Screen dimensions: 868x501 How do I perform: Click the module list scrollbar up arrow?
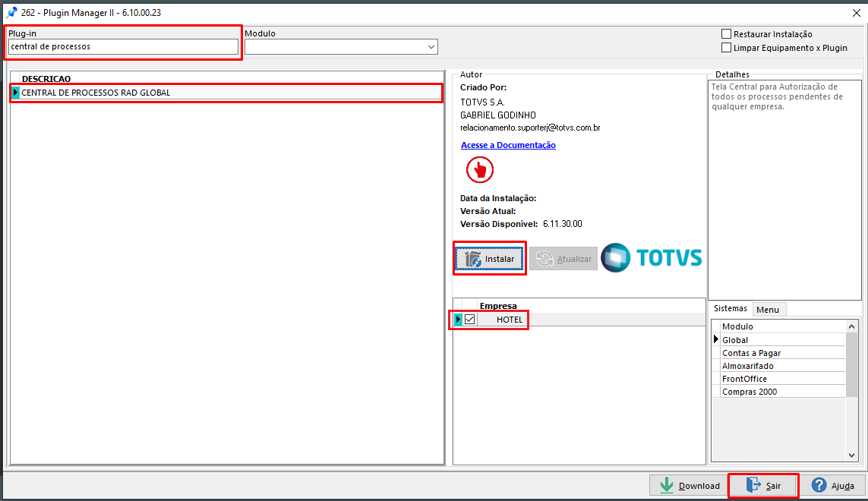coord(851,326)
